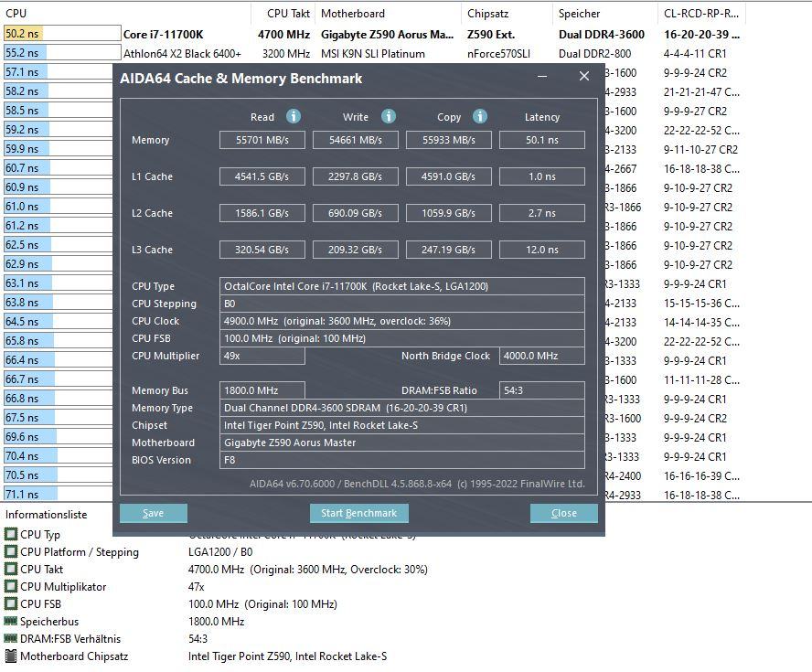Click the DRAM:FSB Verhältnis memory icon
The image size is (812, 672).
[10, 638]
